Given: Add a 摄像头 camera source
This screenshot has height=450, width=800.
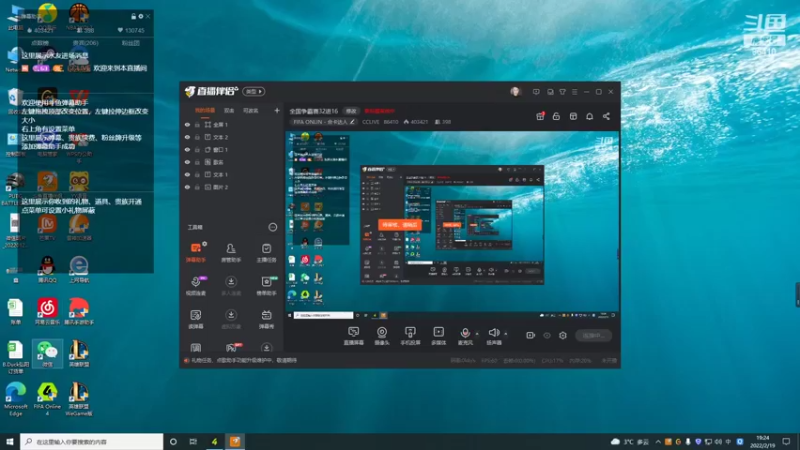Looking at the screenshot, I should click(382, 336).
